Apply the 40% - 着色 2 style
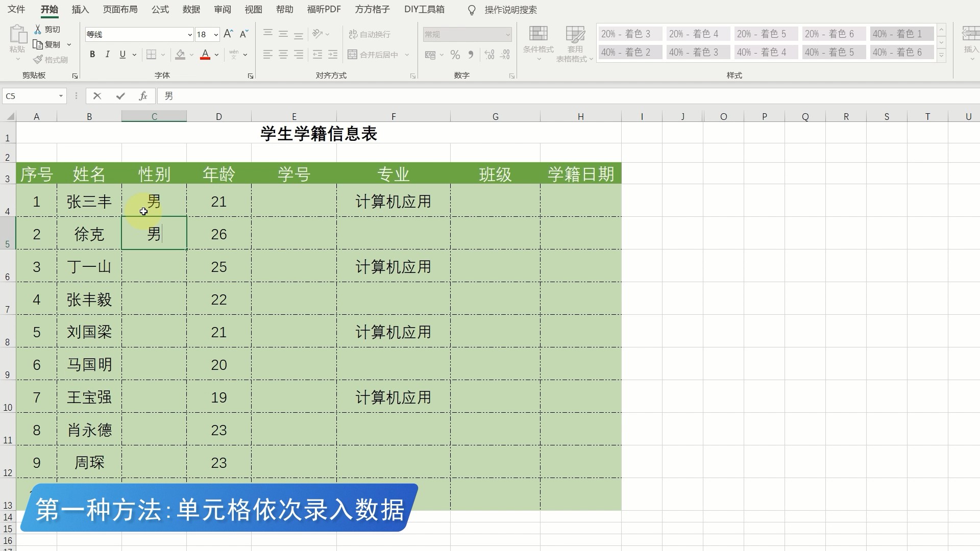The image size is (980, 551). [x=630, y=52]
